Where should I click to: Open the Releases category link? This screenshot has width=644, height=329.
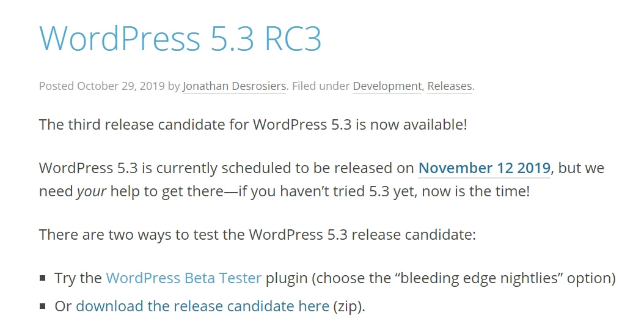click(x=450, y=86)
